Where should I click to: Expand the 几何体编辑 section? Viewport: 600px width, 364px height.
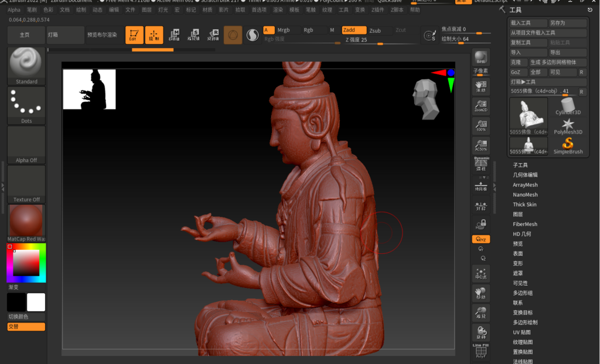[525, 175]
